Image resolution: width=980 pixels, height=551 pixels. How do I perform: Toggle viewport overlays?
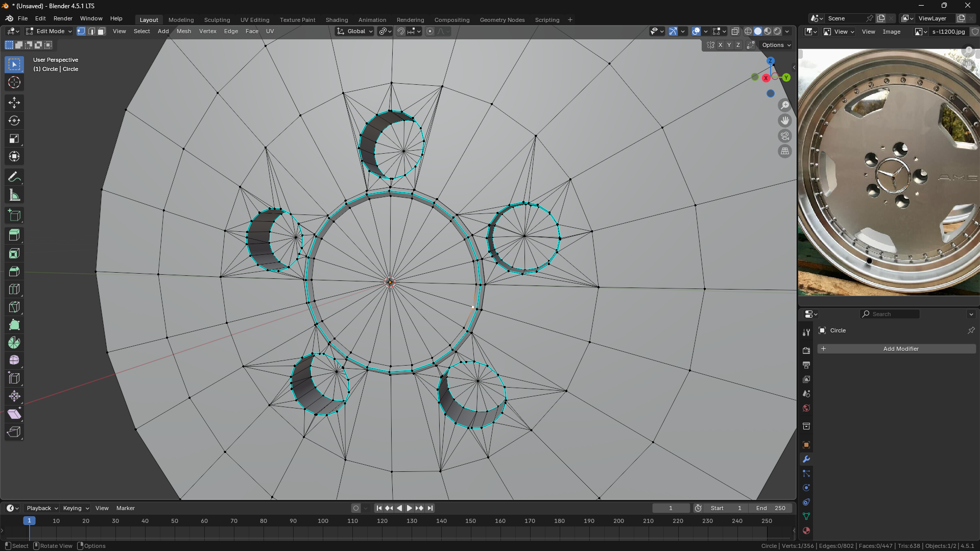tap(696, 31)
